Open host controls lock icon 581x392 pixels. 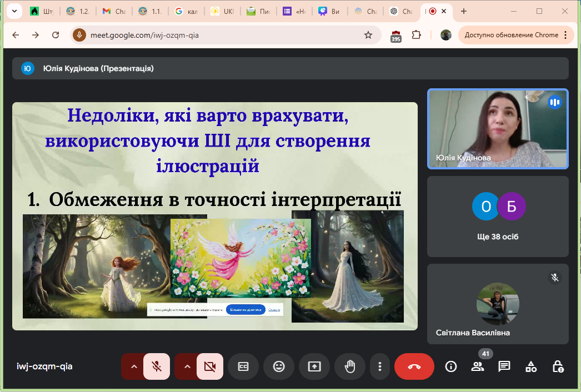pyautogui.click(x=558, y=366)
